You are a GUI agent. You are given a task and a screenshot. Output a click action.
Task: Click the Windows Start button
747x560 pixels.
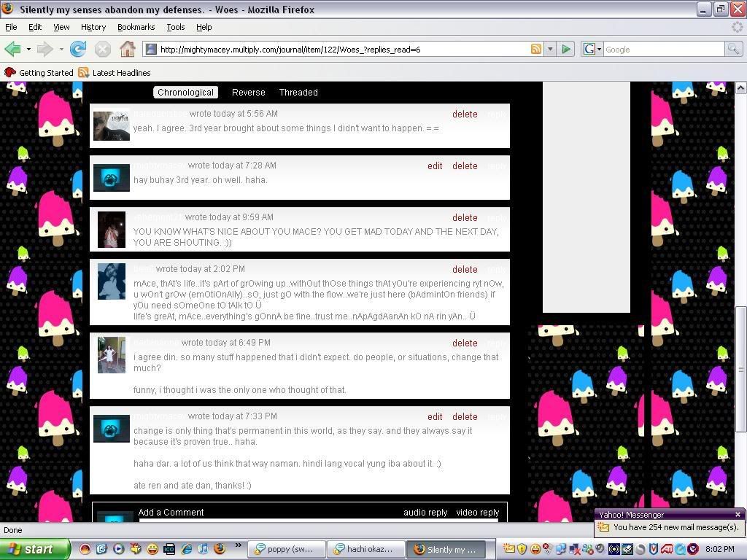[34, 550]
